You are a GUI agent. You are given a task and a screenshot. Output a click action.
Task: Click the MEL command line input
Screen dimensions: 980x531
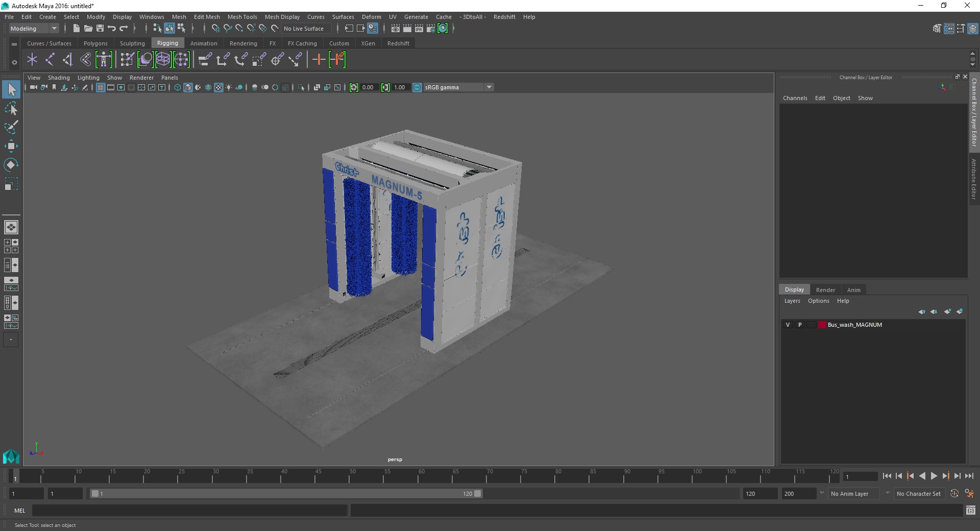(190, 510)
